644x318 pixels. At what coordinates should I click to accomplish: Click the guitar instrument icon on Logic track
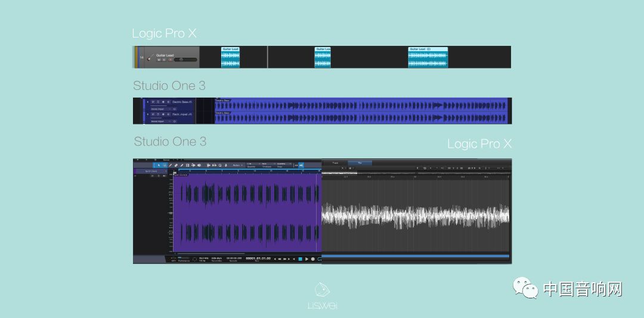pyautogui.click(x=150, y=58)
